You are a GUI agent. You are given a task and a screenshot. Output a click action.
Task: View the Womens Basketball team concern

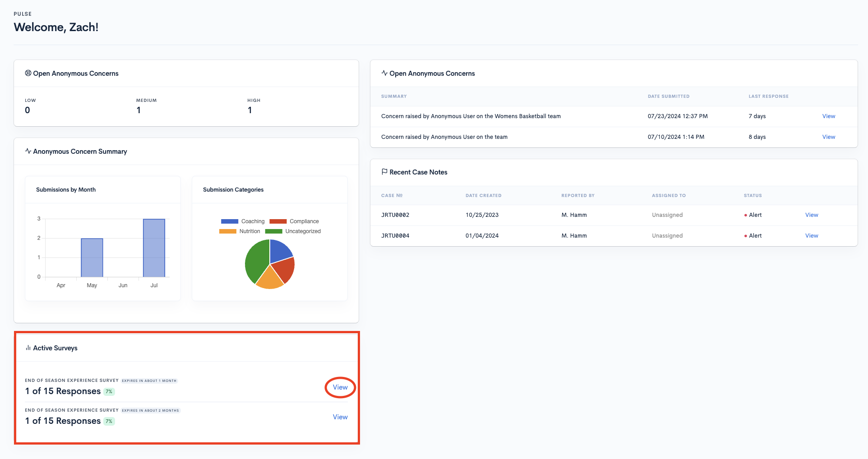[x=828, y=116]
